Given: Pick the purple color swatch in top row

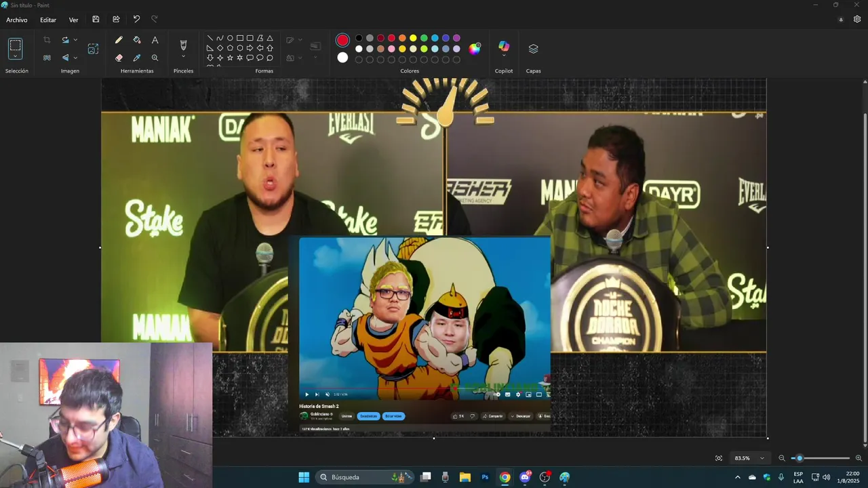Looking at the screenshot, I should point(456,38).
